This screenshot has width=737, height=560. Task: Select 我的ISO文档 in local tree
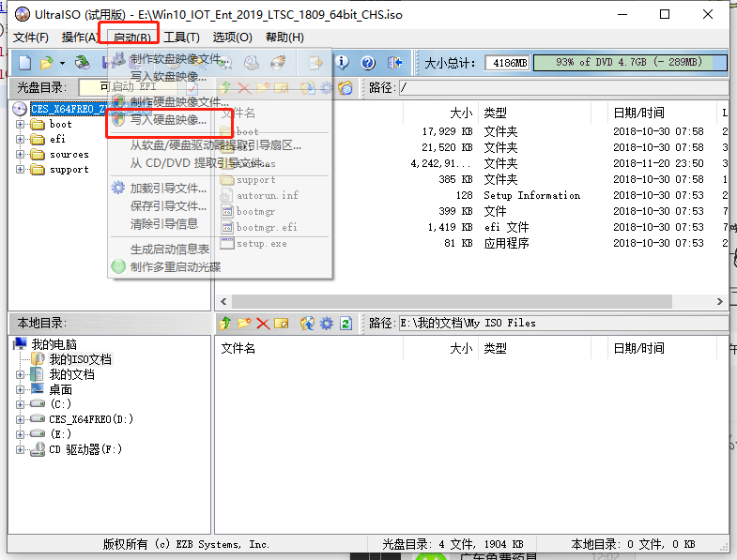(x=81, y=360)
